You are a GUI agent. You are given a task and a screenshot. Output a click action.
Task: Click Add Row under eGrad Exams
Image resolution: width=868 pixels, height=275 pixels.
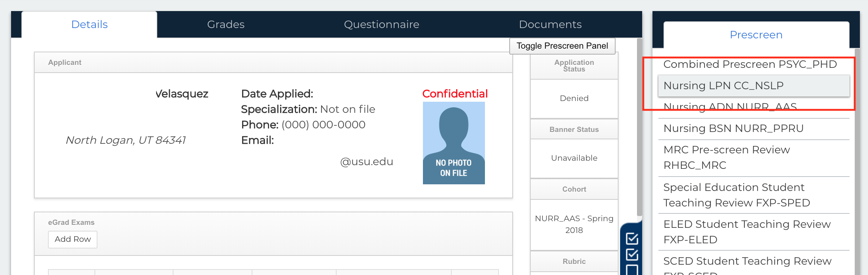[x=73, y=239]
